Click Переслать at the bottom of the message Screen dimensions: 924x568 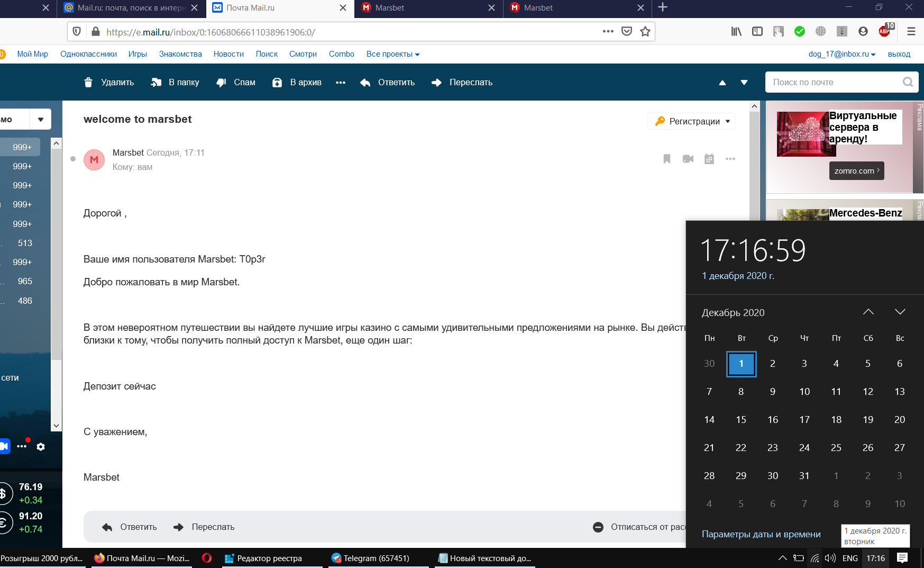[x=204, y=527]
